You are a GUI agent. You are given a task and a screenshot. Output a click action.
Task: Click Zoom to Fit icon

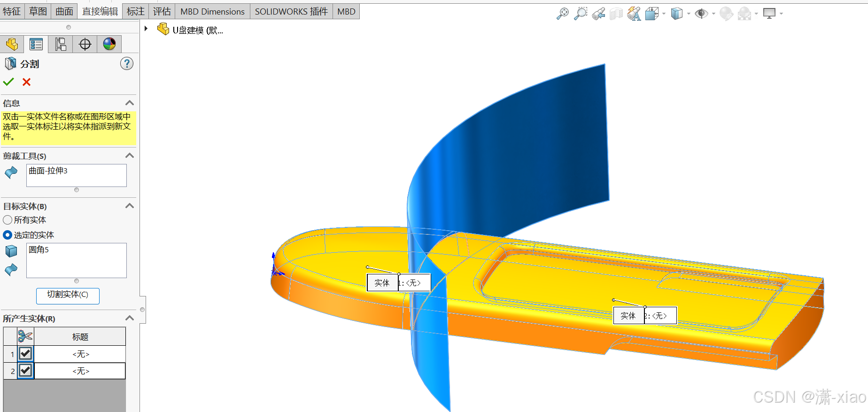pyautogui.click(x=562, y=14)
